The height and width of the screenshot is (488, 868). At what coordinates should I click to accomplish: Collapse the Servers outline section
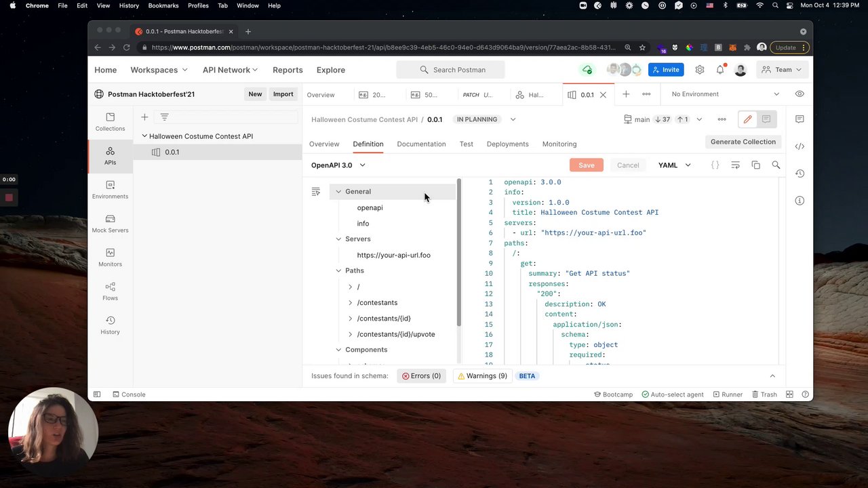pos(338,239)
